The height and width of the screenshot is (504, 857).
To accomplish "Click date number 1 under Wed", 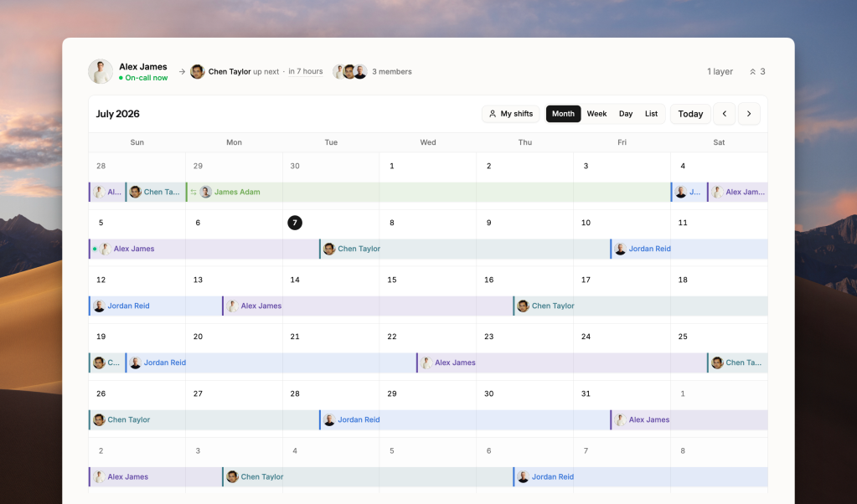I will click(391, 166).
